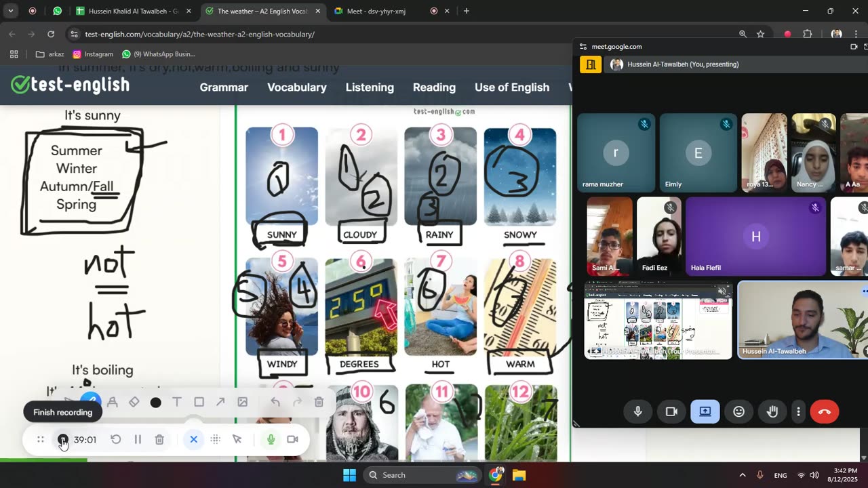Image resolution: width=868 pixels, height=488 pixels.
Task: Click the test-english site logo
Action: [x=71, y=85]
